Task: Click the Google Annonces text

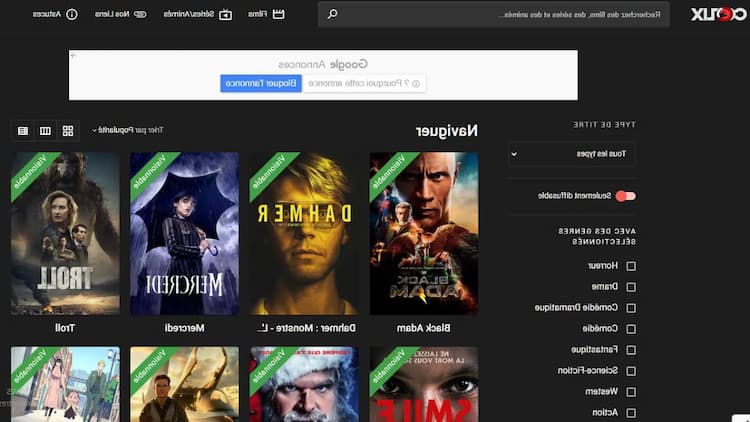Action: point(323,64)
